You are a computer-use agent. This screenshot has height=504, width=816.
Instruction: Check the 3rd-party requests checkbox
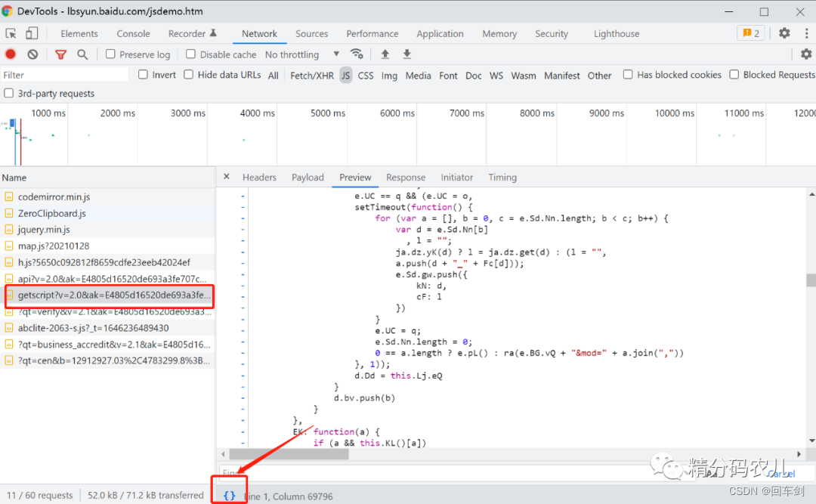9,93
